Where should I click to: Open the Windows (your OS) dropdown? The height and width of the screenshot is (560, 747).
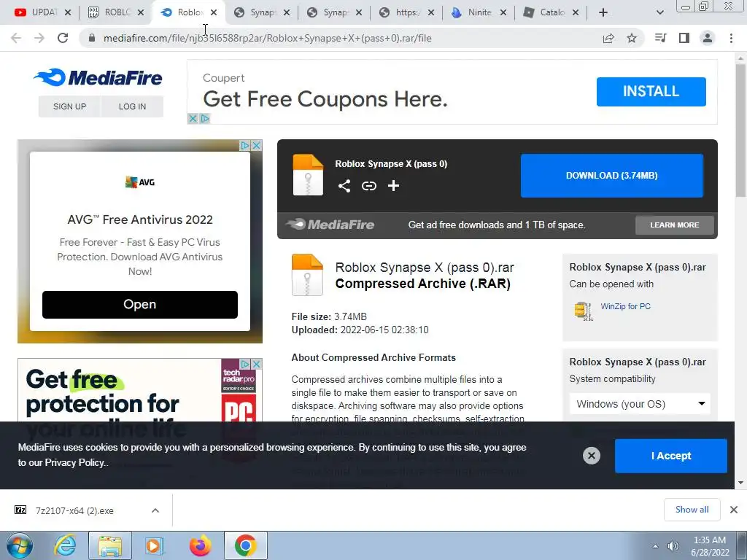point(640,404)
